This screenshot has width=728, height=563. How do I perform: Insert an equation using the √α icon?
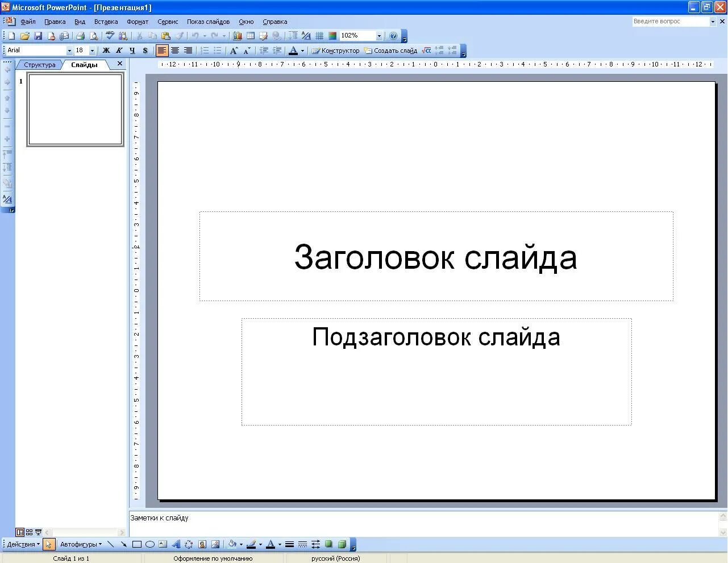(426, 51)
